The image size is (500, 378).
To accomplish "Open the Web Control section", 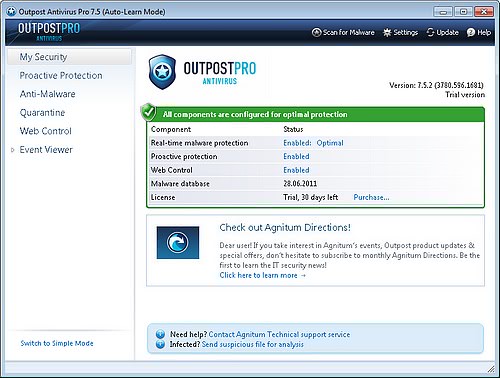I will (46, 131).
